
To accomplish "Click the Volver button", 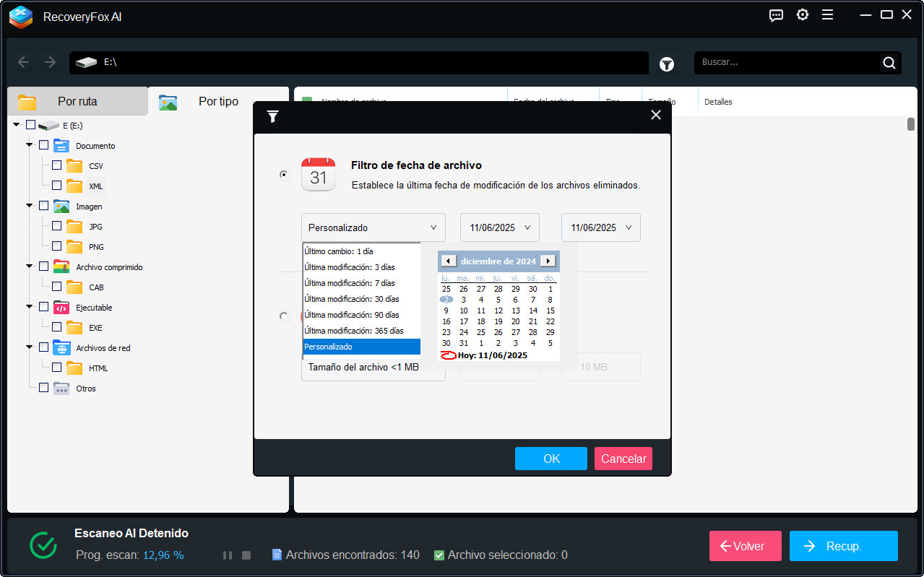I will point(745,546).
